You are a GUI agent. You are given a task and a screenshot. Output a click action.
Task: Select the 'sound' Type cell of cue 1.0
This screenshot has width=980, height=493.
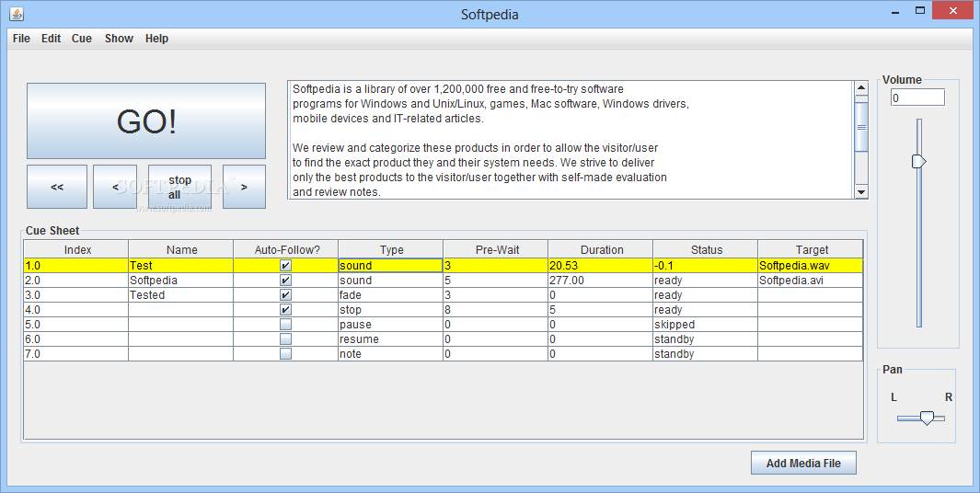click(x=391, y=266)
